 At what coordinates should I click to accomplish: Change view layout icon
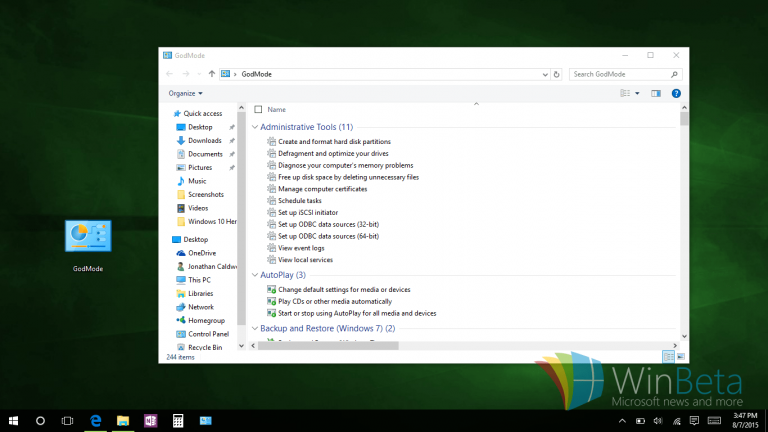(625, 94)
